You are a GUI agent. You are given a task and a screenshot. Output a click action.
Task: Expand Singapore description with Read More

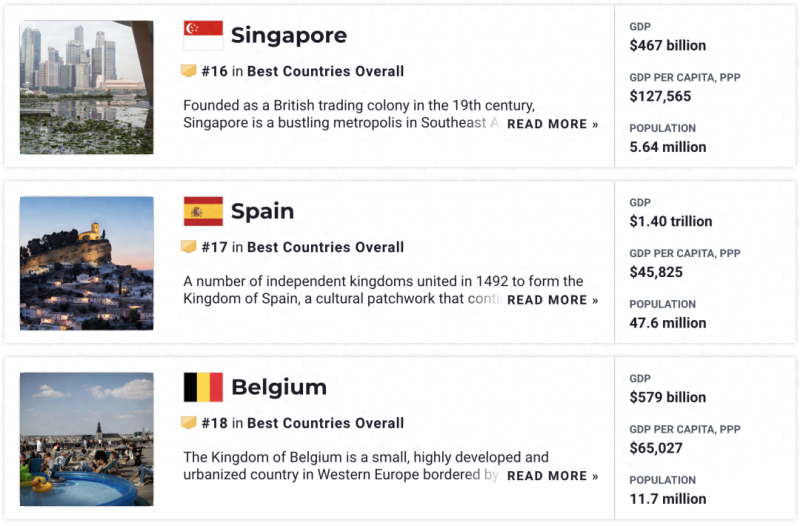(x=552, y=124)
